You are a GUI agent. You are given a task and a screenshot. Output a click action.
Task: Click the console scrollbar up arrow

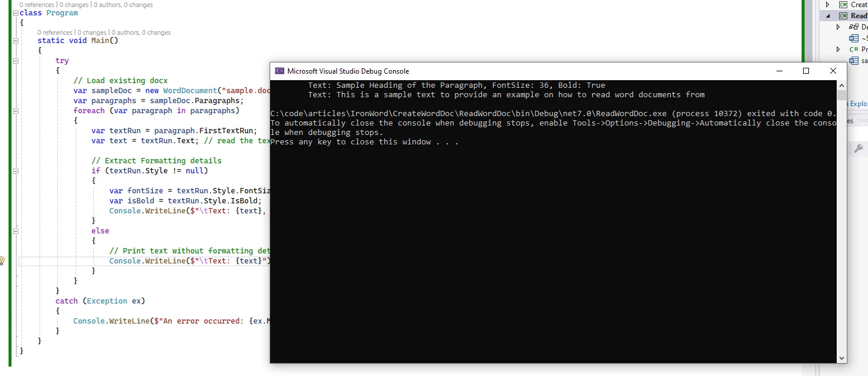coord(841,85)
